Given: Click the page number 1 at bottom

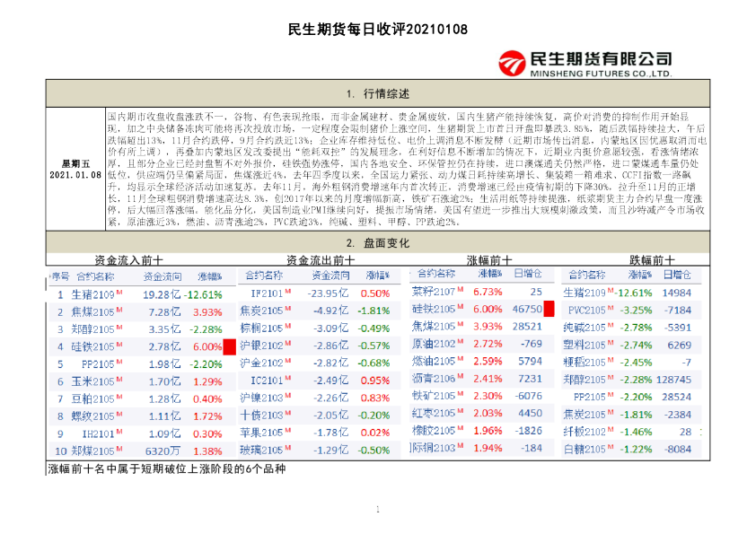Looking at the screenshot, I should click(x=378, y=511).
